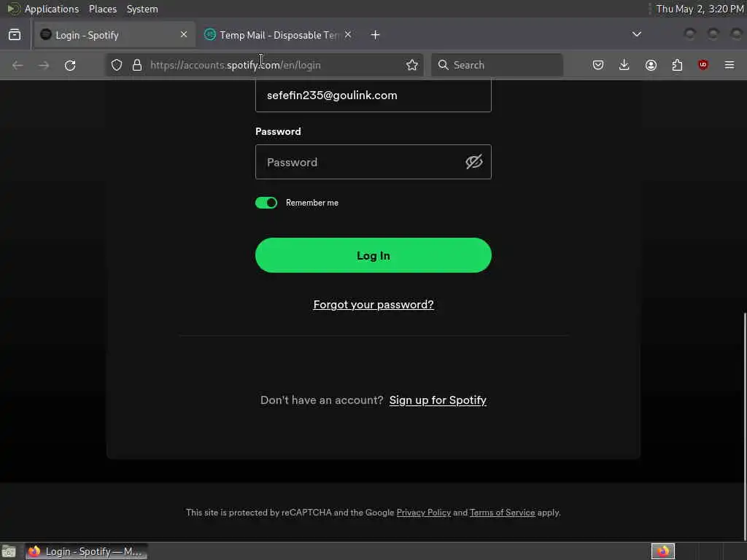Screen dimensions: 747x560
Task: Expand the list all tabs chevron
Action: (x=636, y=34)
